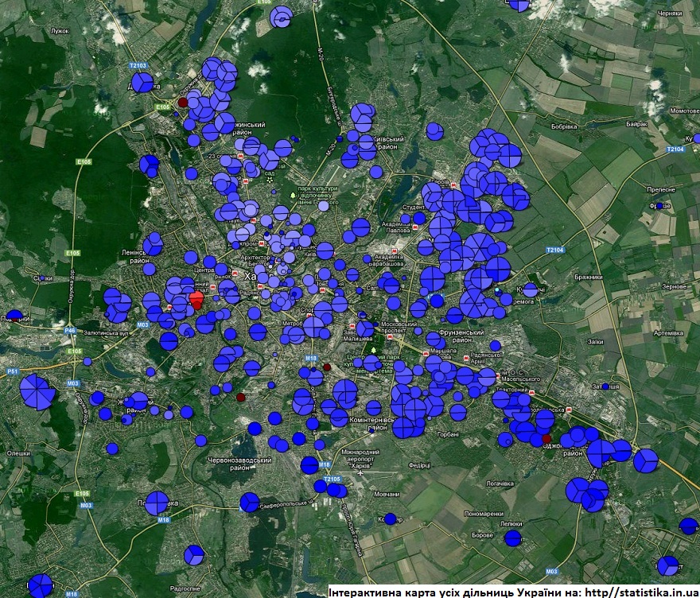Select the dark red dot near the E105 label
Viewport: 700px width, 598px height.
pos(182,103)
